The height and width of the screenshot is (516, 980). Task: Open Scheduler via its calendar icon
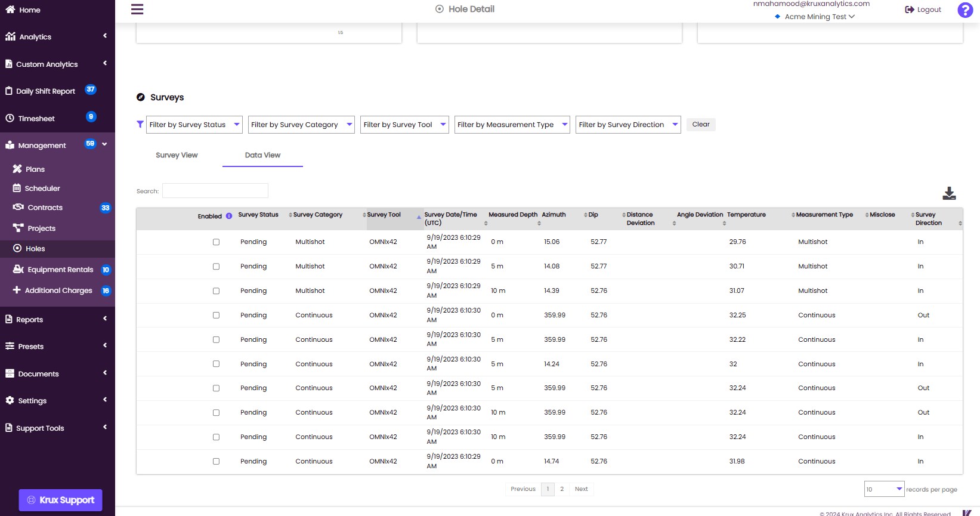pyautogui.click(x=17, y=189)
